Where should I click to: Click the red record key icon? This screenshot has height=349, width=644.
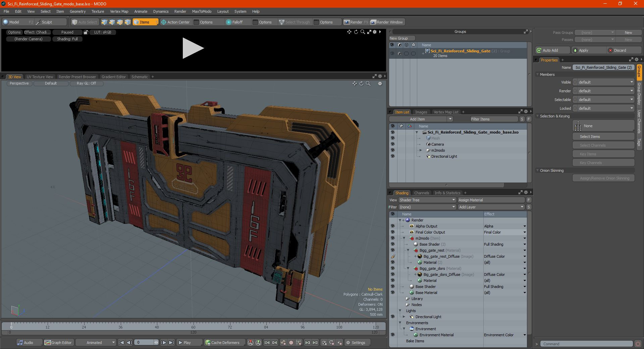click(291, 343)
